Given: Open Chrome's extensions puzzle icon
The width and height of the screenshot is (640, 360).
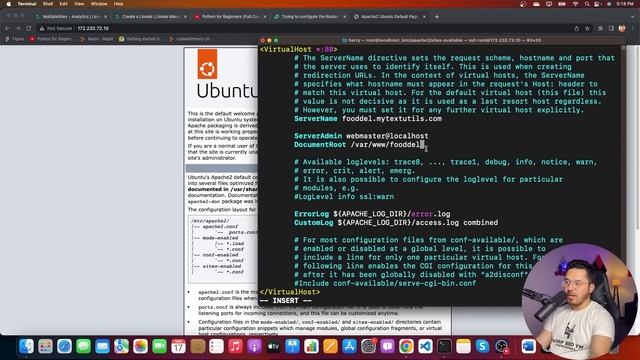Looking at the screenshot, I should coord(600,28).
